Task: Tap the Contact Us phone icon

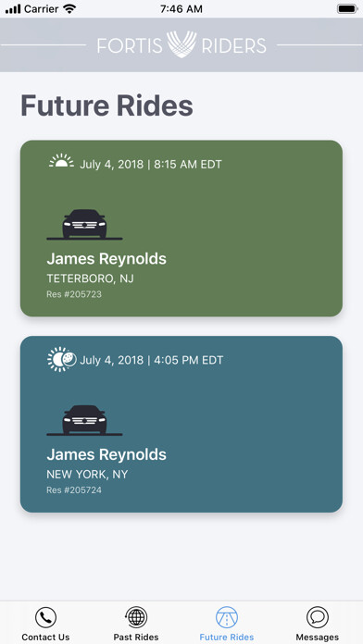Action: (x=45, y=617)
